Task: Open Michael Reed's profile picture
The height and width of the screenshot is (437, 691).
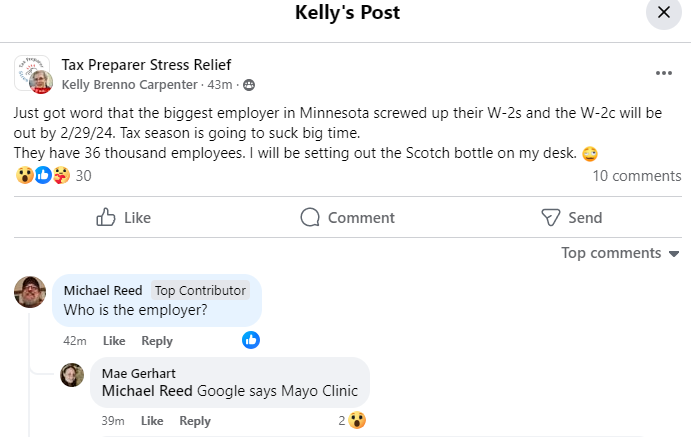Action: [x=30, y=292]
